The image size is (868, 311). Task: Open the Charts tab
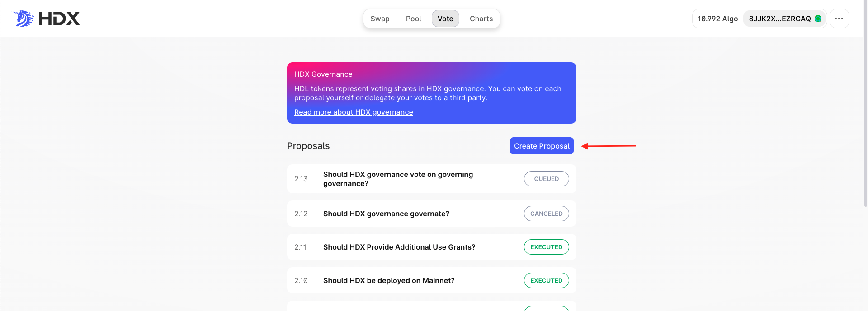[481, 19]
